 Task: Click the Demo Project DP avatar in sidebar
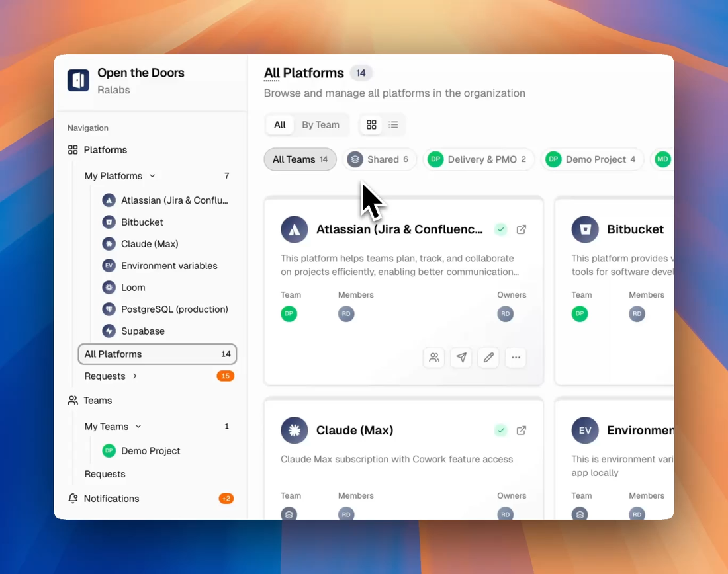(109, 450)
